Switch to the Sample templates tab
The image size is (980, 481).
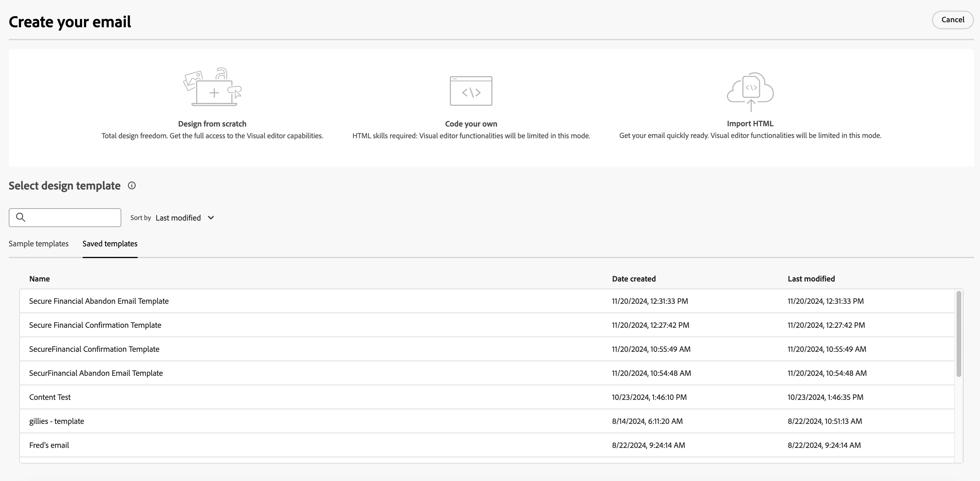(38, 243)
